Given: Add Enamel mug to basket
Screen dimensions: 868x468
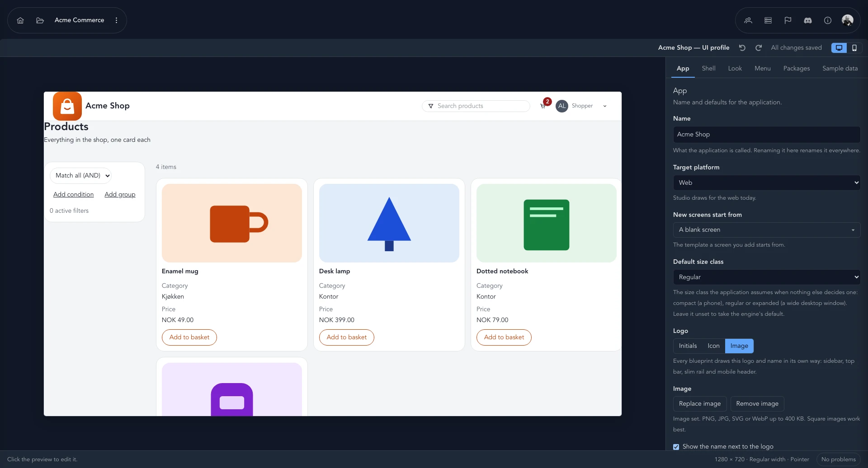Looking at the screenshot, I should tap(189, 337).
